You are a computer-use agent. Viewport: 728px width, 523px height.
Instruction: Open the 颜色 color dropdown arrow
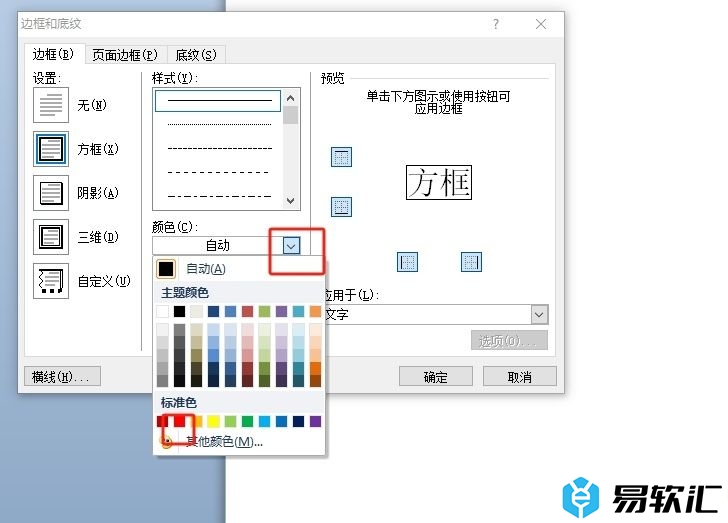tap(291, 246)
